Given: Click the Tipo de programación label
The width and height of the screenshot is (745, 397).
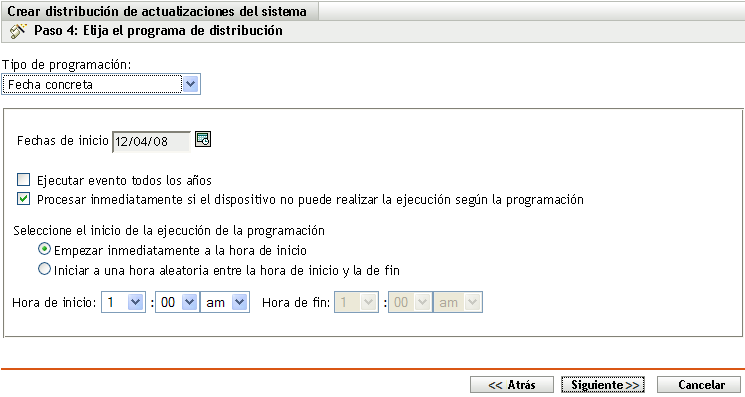Looking at the screenshot, I should point(67,65).
